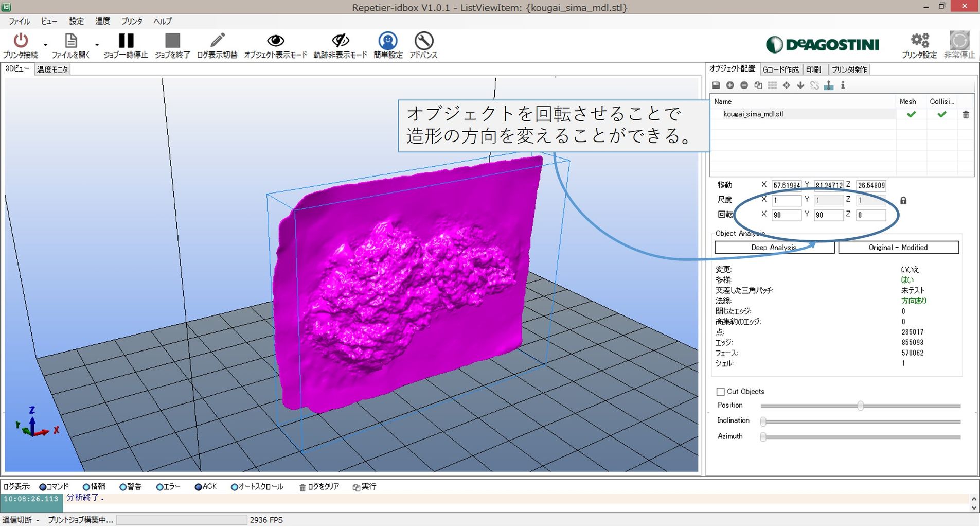
Task: Click the Original - Modified button
Action: point(898,248)
